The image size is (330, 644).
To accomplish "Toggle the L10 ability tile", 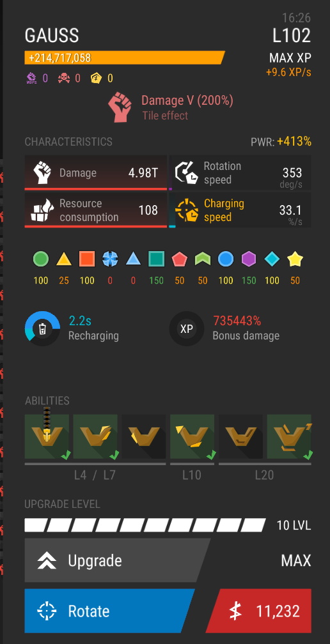I will point(192,436).
